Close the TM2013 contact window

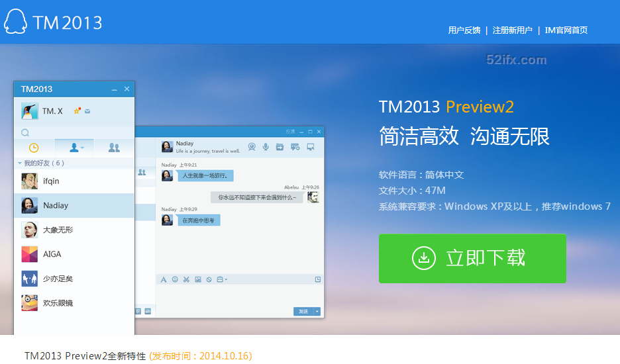(127, 89)
